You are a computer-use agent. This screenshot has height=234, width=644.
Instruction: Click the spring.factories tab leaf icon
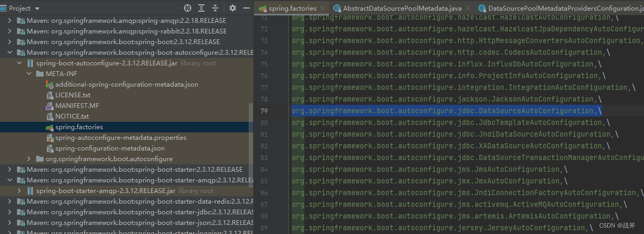point(262,8)
